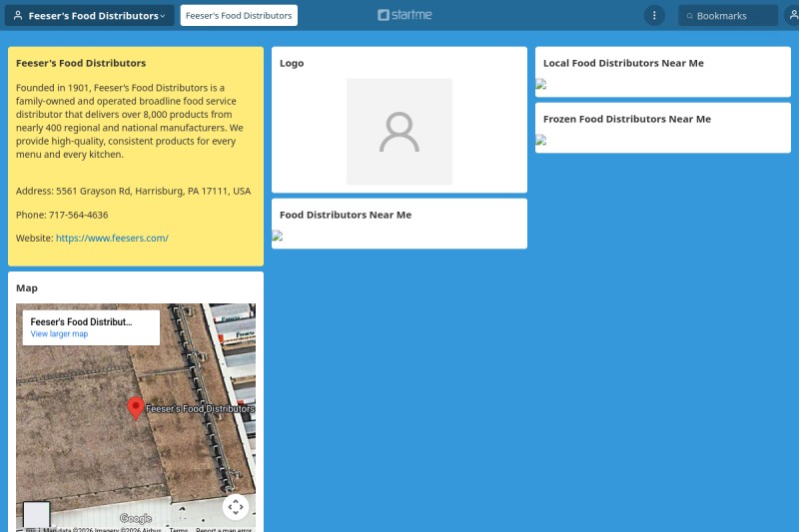Click the placeholder logo image
The width and height of the screenshot is (799, 532).
click(x=399, y=132)
